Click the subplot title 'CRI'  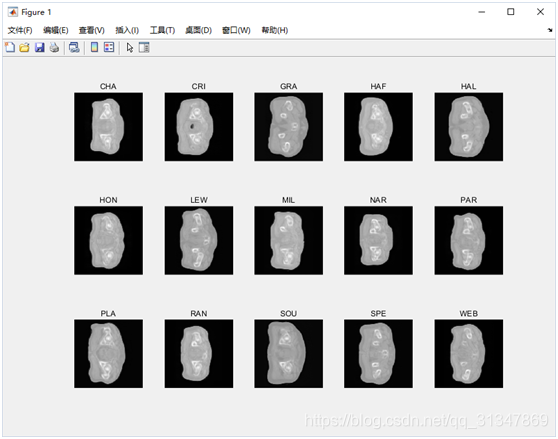(199, 86)
